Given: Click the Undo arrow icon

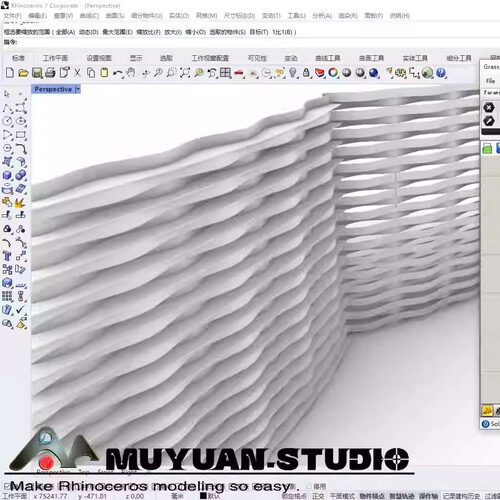Looking at the screenshot, I should [117, 73].
